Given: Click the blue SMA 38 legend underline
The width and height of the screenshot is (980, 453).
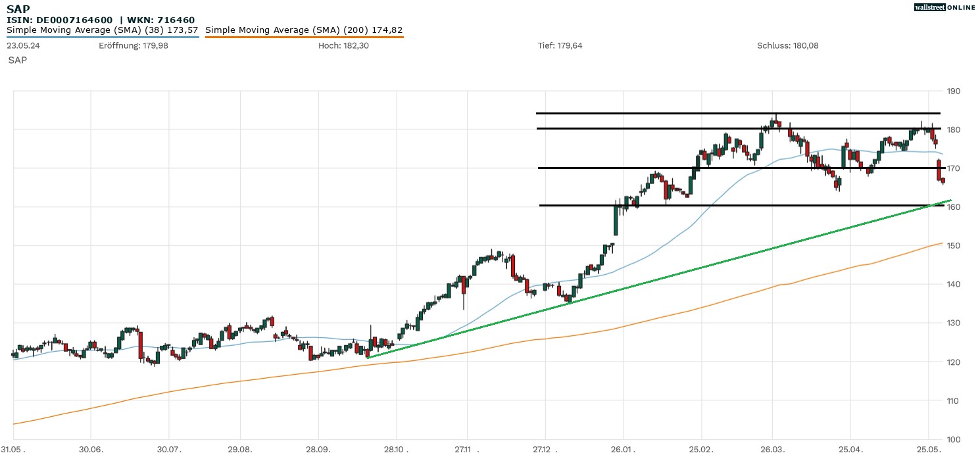Looking at the screenshot, I should tap(103, 37).
